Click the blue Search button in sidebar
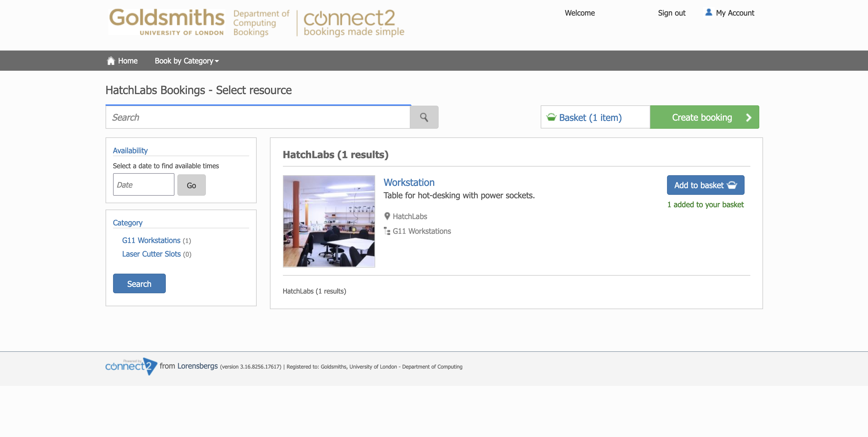868x437 pixels. (x=139, y=283)
